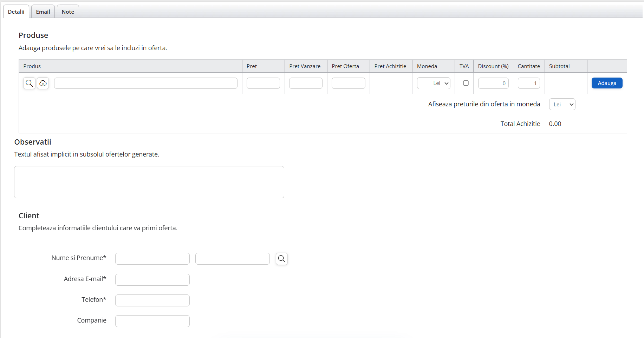The height and width of the screenshot is (338, 644).
Task: Open the offer currency display dropdown
Action: pyautogui.click(x=562, y=104)
